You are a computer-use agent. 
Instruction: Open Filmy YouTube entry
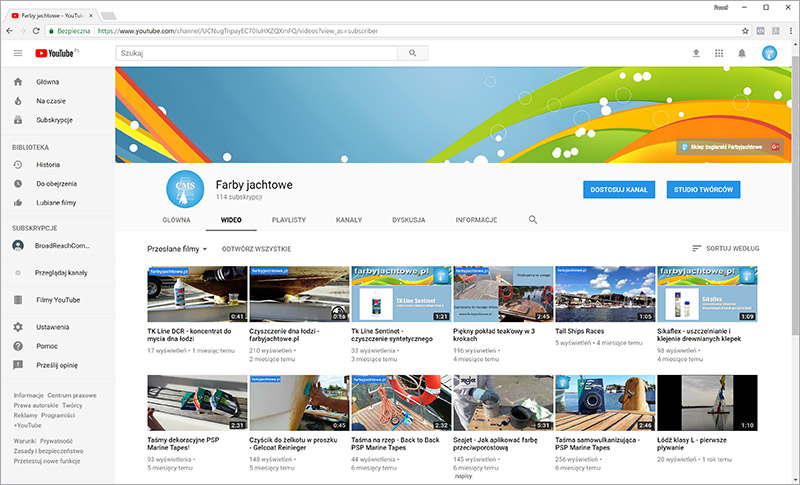click(x=58, y=300)
